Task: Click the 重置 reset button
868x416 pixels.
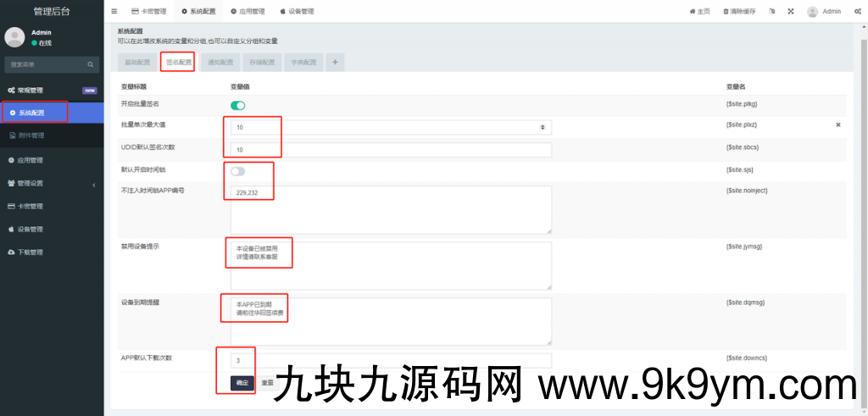Action: (267, 383)
